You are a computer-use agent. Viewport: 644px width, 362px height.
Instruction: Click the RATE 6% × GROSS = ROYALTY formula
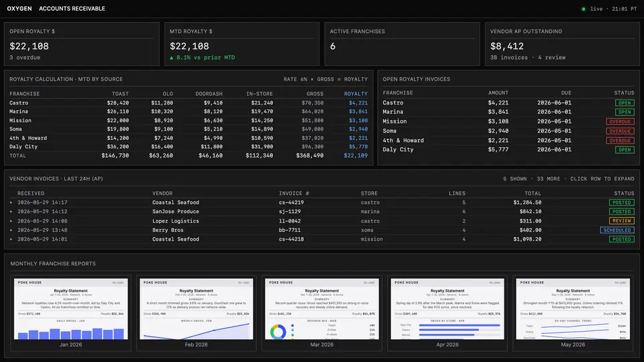click(x=326, y=79)
